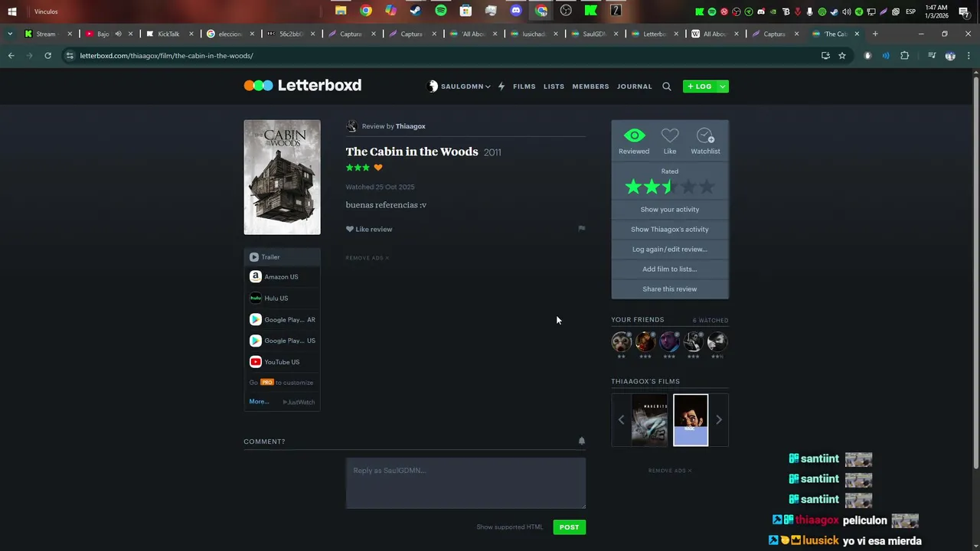Click Add film to lists

pyautogui.click(x=670, y=269)
